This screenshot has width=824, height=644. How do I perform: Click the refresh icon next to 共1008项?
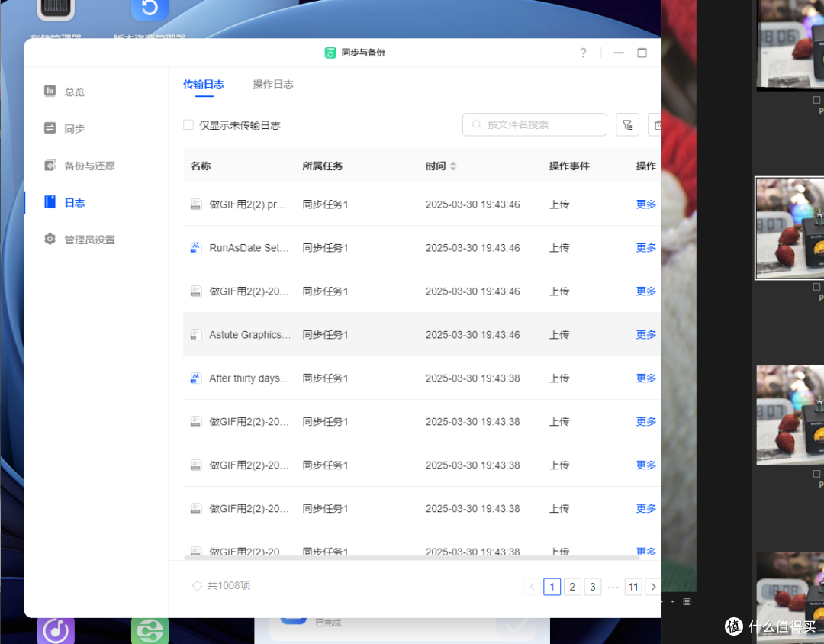point(197,585)
